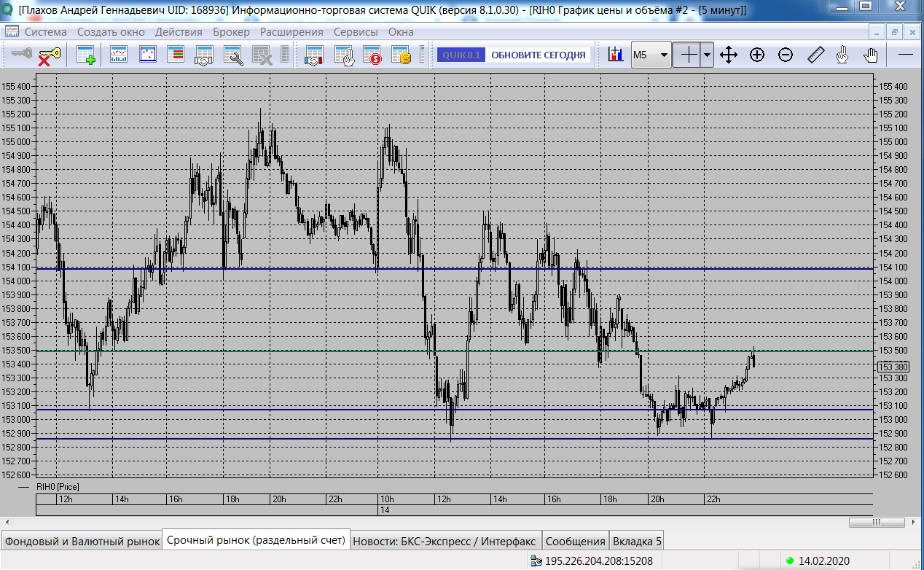Open the Окна menu

401,32
